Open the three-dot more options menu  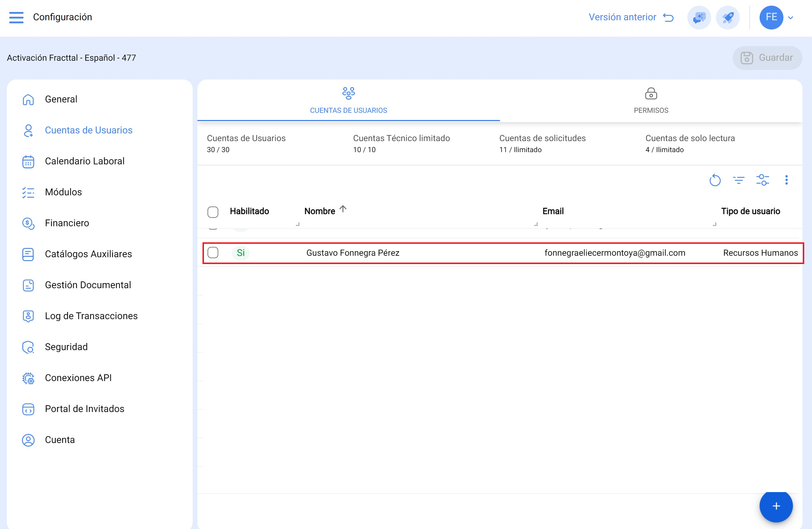pyautogui.click(x=786, y=180)
